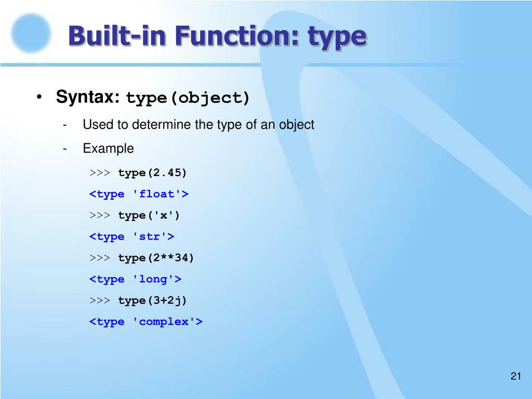Click the output line <type 'str'>
The width and height of the screenshot is (532, 399).
pyautogui.click(x=131, y=236)
